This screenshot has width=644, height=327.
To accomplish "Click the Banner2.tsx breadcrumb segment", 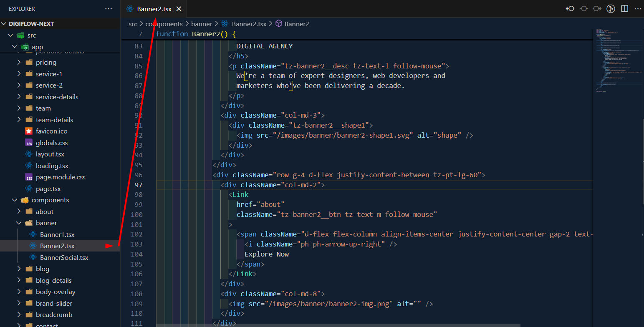I will (249, 24).
